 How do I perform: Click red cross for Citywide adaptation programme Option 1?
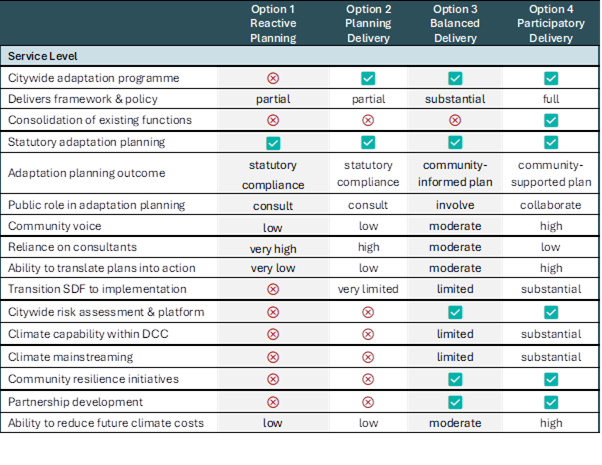273,78
